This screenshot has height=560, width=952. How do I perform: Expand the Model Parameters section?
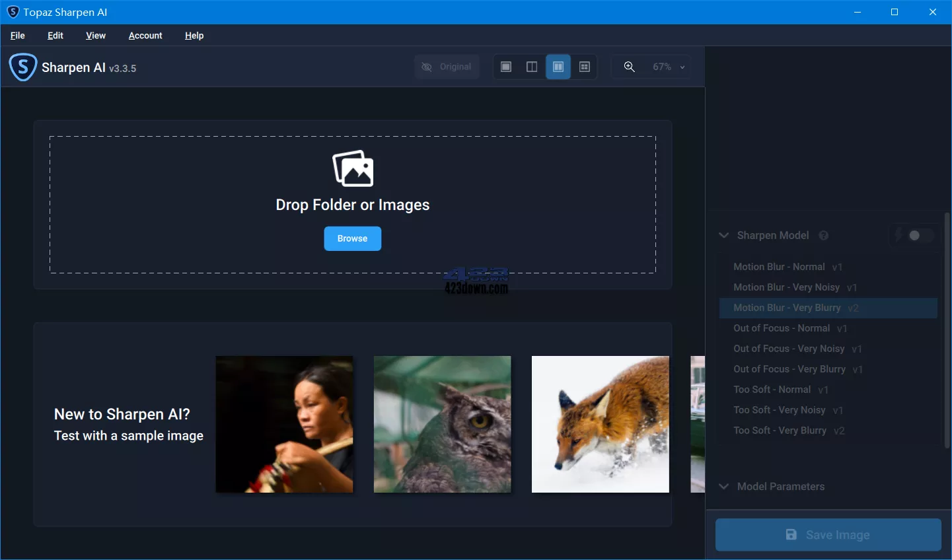point(723,487)
